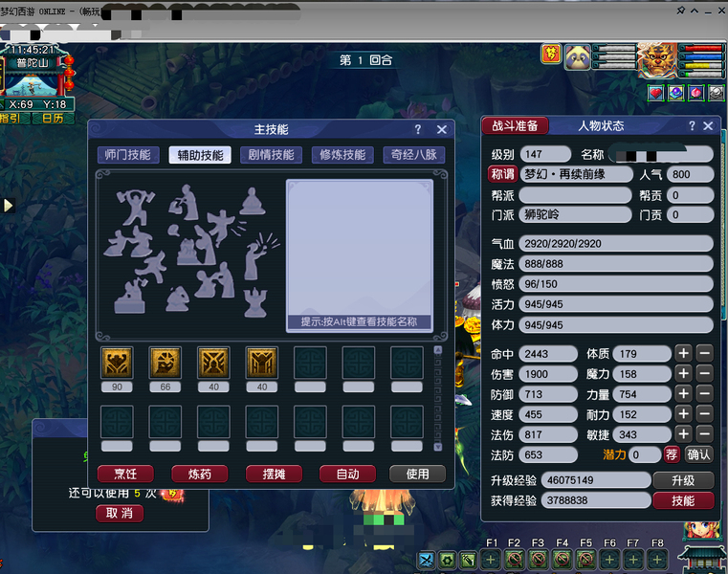Click the skill list scrollbar up arrow
The height and width of the screenshot is (574, 728).
[438, 350]
